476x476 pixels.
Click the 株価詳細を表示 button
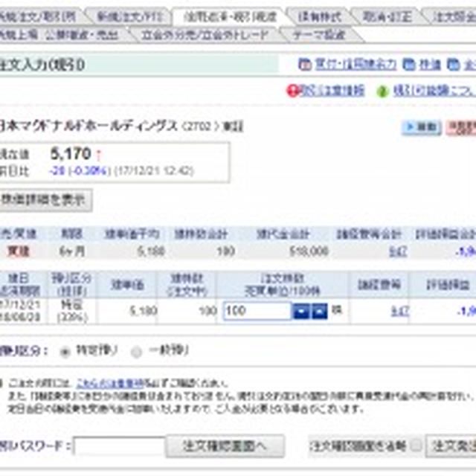pyautogui.click(x=45, y=200)
